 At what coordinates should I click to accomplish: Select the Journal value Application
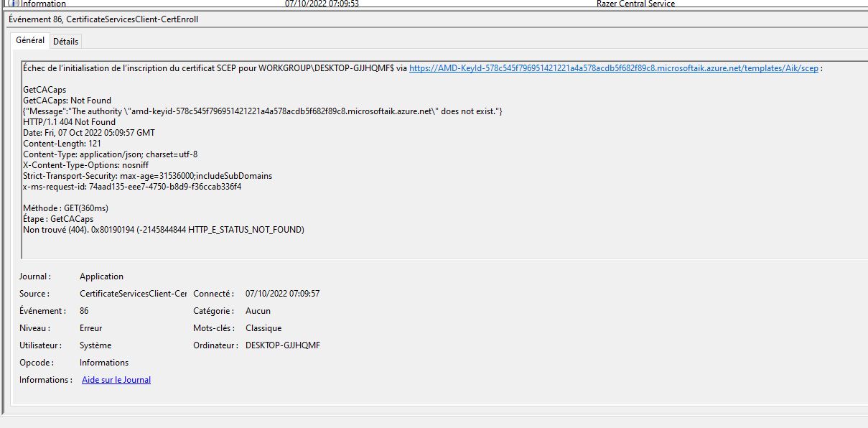[x=101, y=276]
